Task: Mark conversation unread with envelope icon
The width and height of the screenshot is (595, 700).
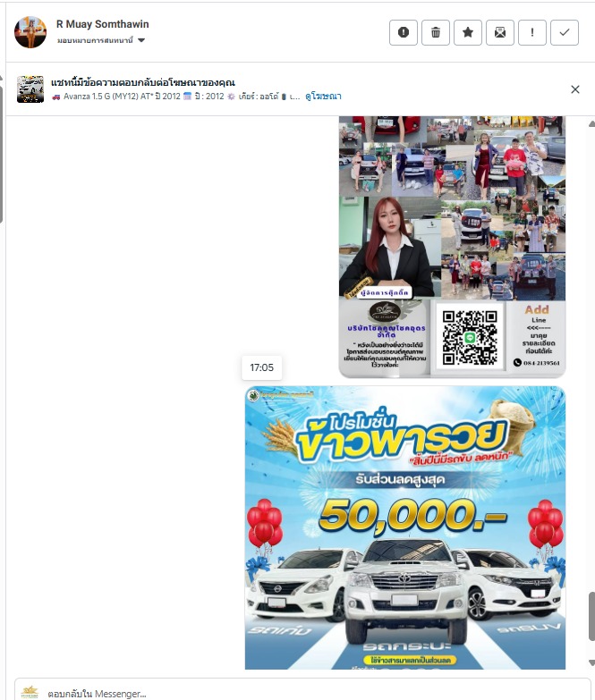Action: point(500,32)
